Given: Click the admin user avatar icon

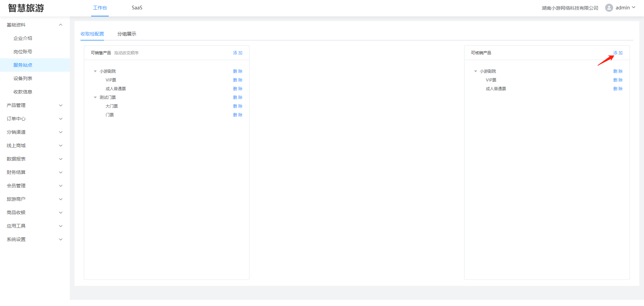Looking at the screenshot, I should point(609,8).
